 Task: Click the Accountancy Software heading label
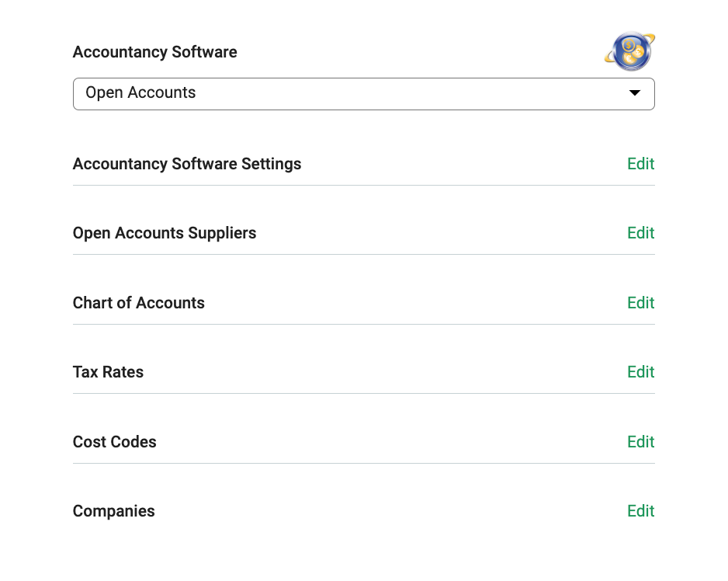coord(154,52)
